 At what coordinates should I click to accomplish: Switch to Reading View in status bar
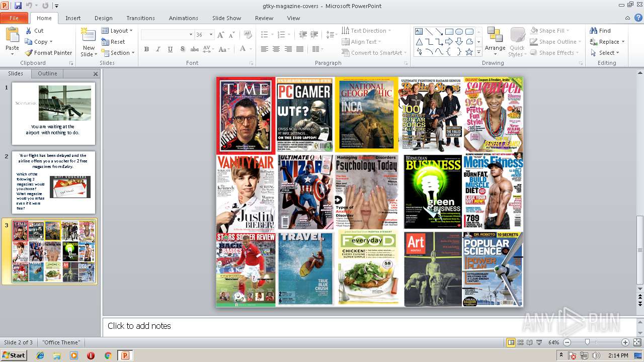coord(530,342)
